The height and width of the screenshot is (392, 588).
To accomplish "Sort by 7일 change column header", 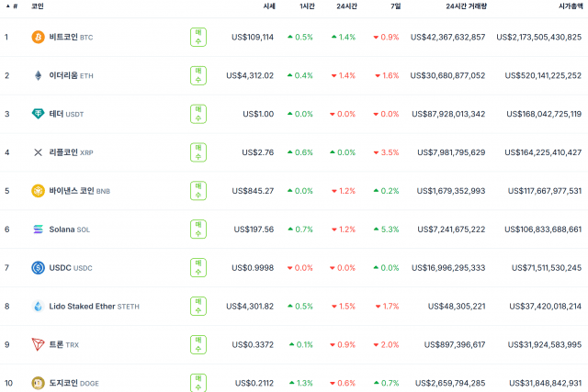I will pyautogui.click(x=395, y=6).
